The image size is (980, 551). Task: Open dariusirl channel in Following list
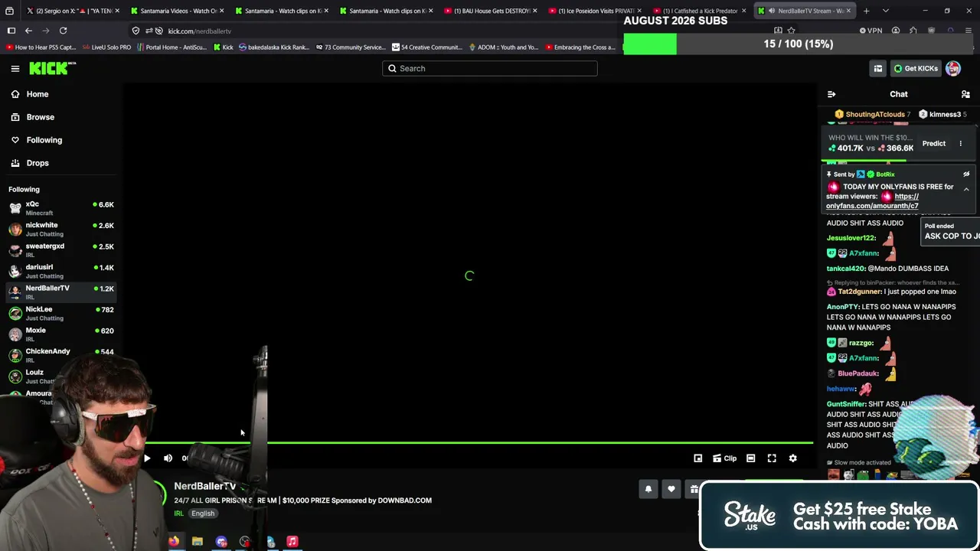click(61, 271)
